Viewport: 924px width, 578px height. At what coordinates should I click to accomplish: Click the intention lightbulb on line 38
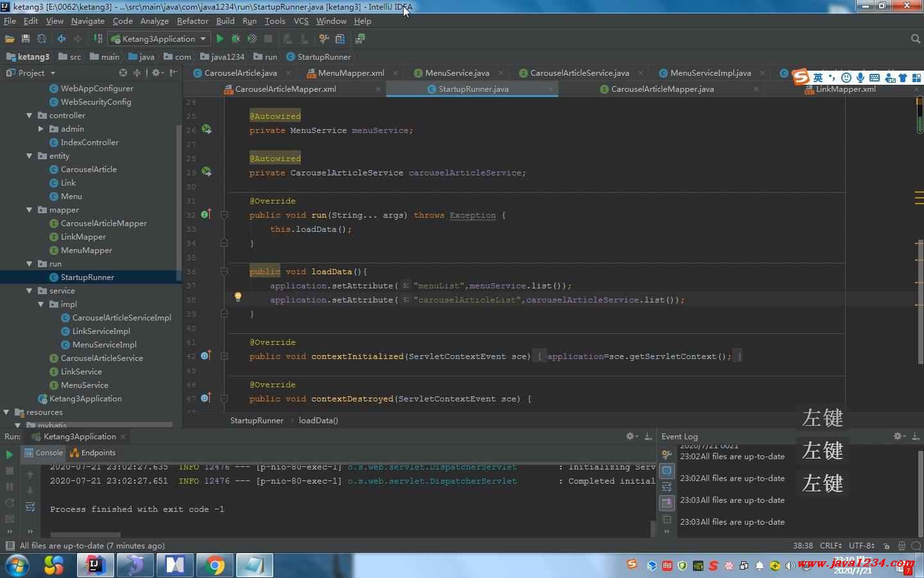point(237,297)
